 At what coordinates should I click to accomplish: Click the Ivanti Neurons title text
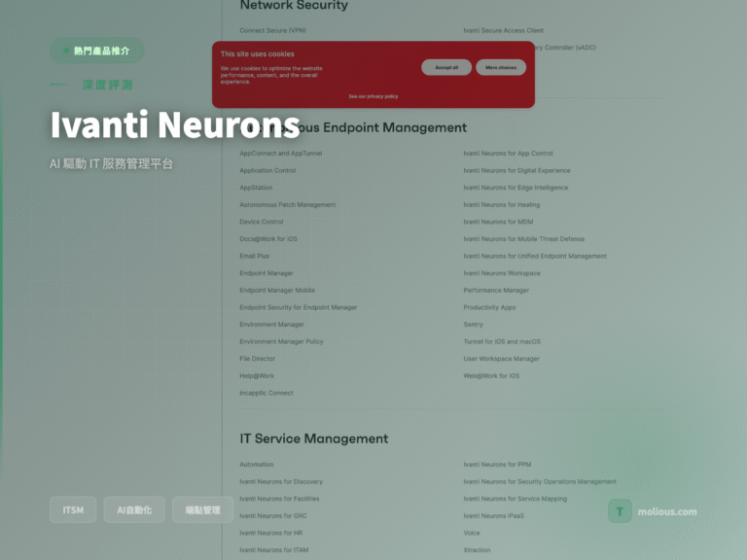point(175,124)
